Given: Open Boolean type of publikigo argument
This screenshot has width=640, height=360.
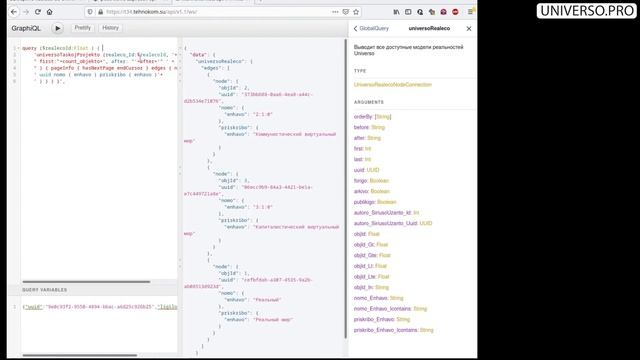Looking at the screenshot, I should 387,202.
